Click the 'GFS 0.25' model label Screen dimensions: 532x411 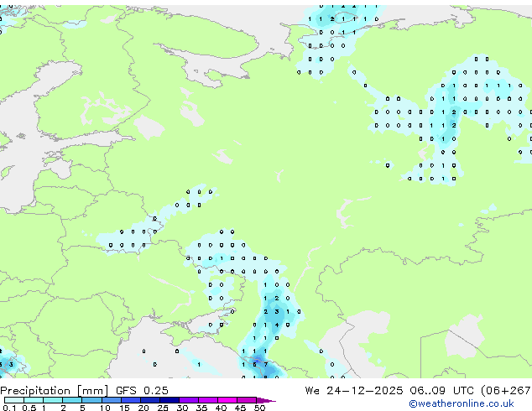tap(142, 391)
